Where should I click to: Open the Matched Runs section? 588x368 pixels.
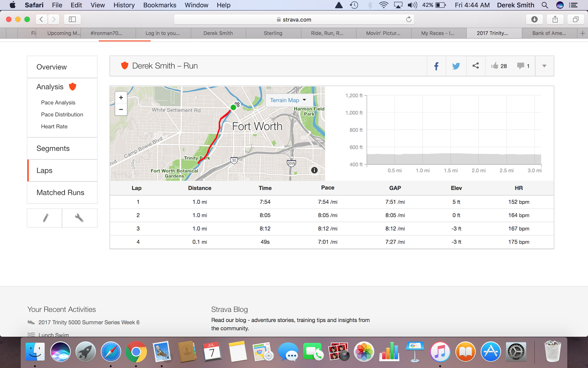click(x=62, y=192)
